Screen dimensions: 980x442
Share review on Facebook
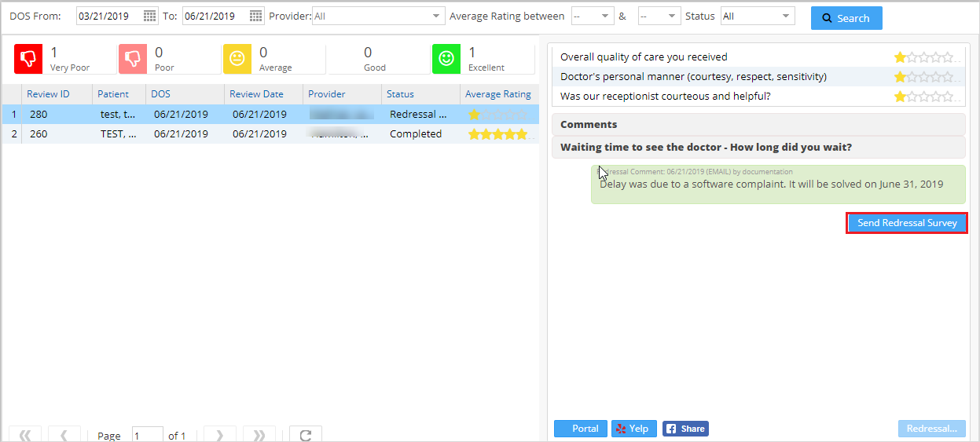(685, 429)
